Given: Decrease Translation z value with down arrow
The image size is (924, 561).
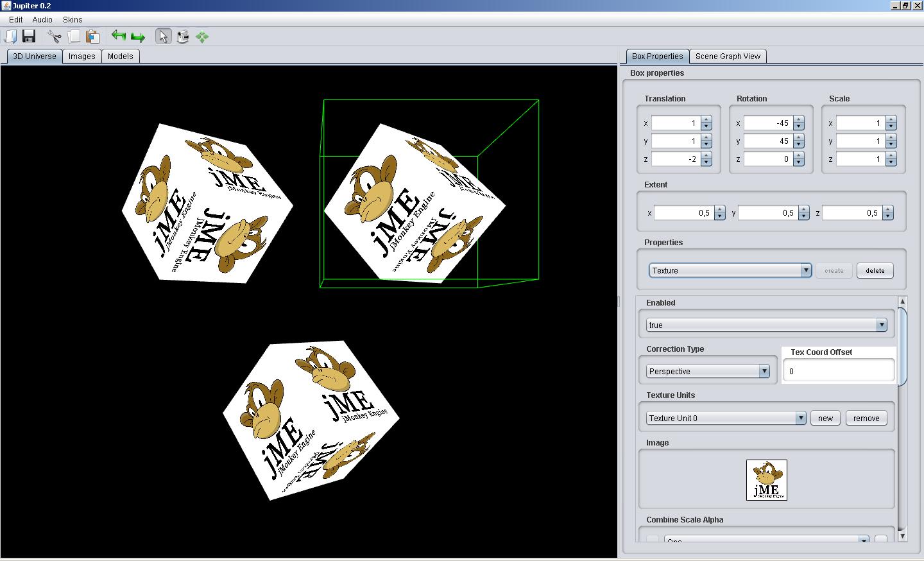Looking at the screenshot, I should (x=706, y=162).
